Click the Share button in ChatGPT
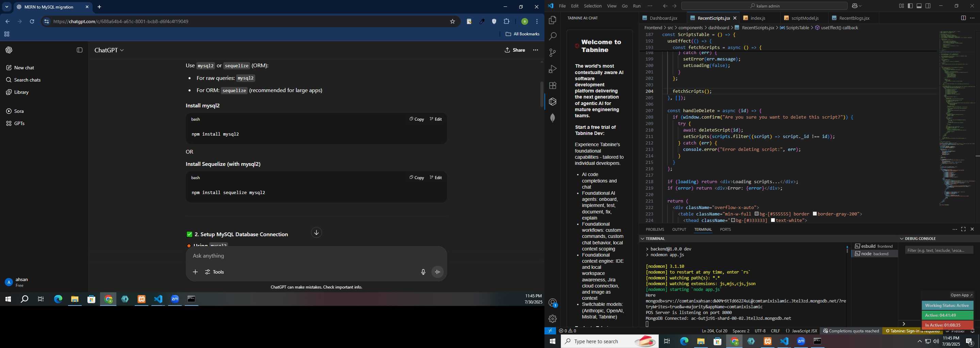The width and height of the screenshot is (980, 348). 515,50
